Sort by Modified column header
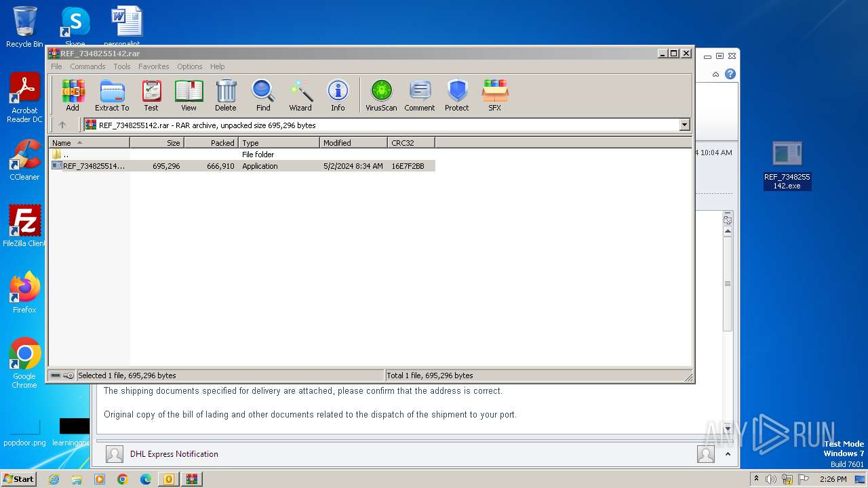The width and height of the screenshot is (868, 488). 353,142
